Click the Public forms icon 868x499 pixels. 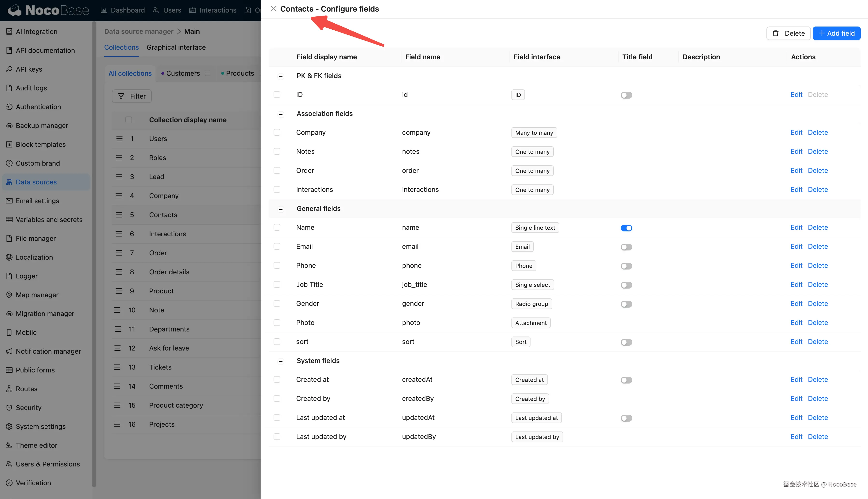pos(9,370)
